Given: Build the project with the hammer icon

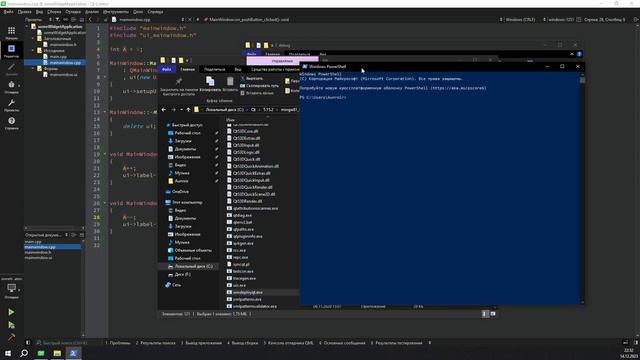Looking at the screenshot, I should pyautogui.click(x=11, y=338).
